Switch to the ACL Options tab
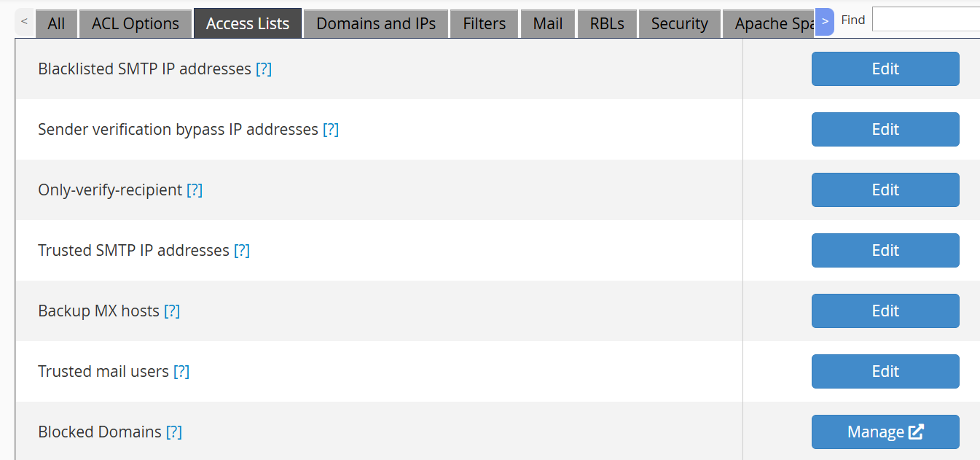This screenshot has height=460, width=980. click(136, 23)
